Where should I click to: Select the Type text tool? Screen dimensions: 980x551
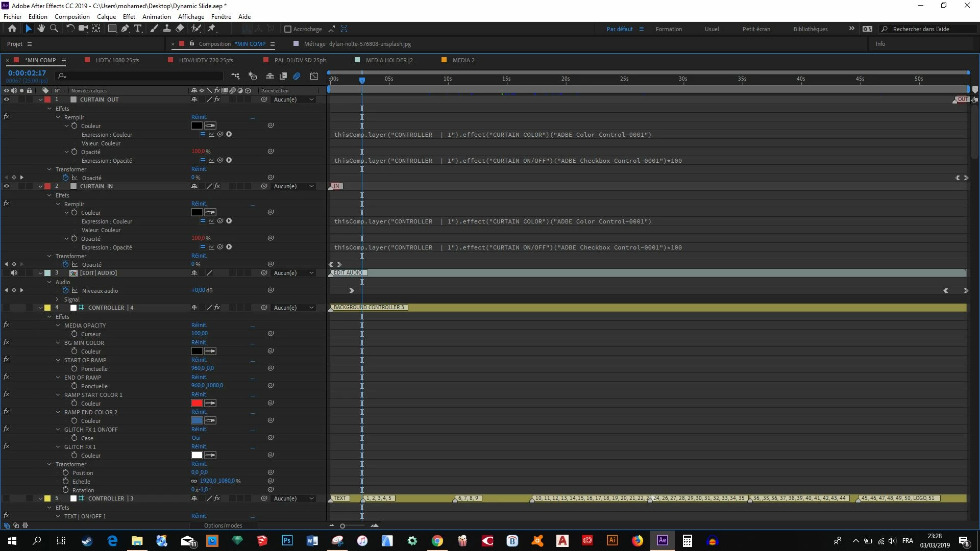(x=138, y=29)
